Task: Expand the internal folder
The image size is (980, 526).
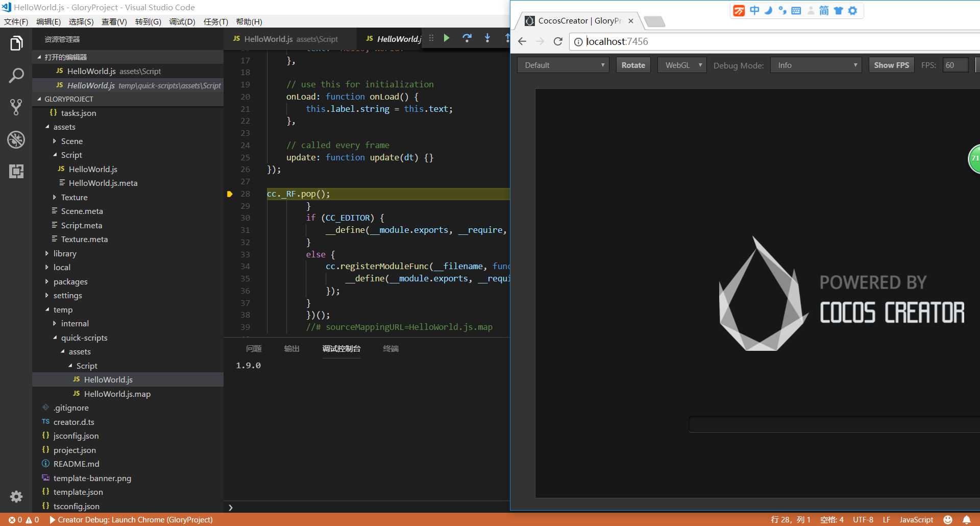Action: [x=75, y=324]
